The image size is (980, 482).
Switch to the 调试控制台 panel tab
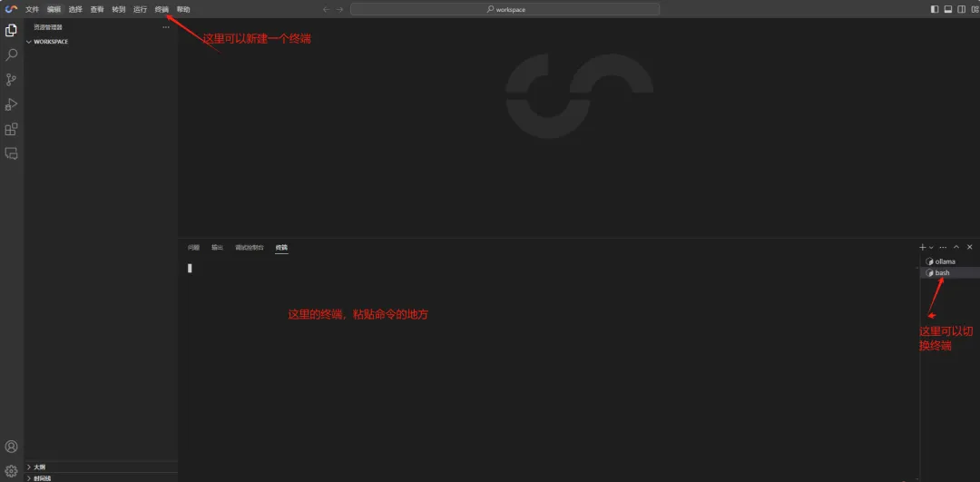(x=250, y=248)
